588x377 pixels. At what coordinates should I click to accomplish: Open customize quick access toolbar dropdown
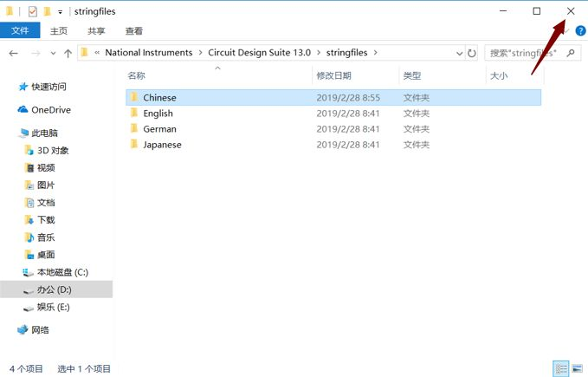point(60,12)
